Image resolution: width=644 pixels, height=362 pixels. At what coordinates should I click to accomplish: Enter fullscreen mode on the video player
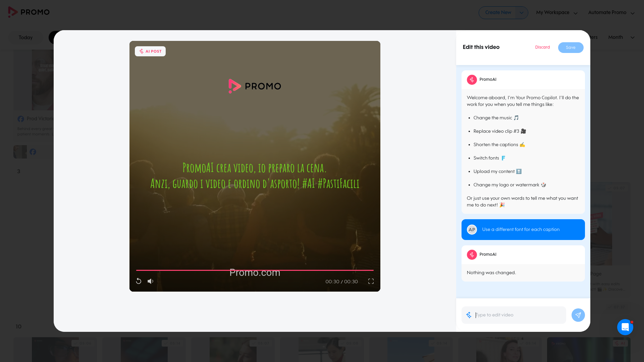(x=371, y=281)
